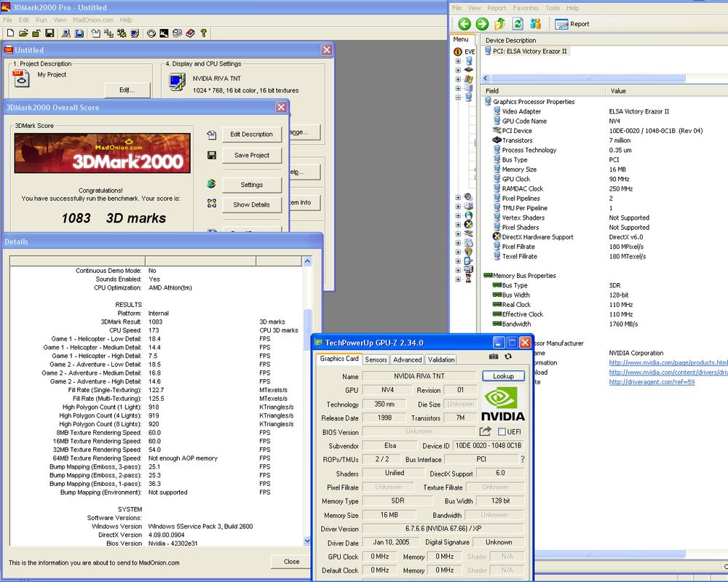Switch to the Validation tab in GPU-Z
The width and height of the screenshot is (728, 582).
coord(441,359)
